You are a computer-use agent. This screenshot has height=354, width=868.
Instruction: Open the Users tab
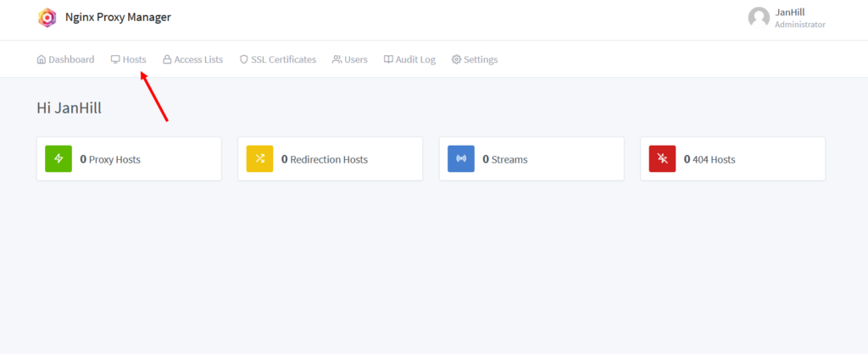point(349,59)
